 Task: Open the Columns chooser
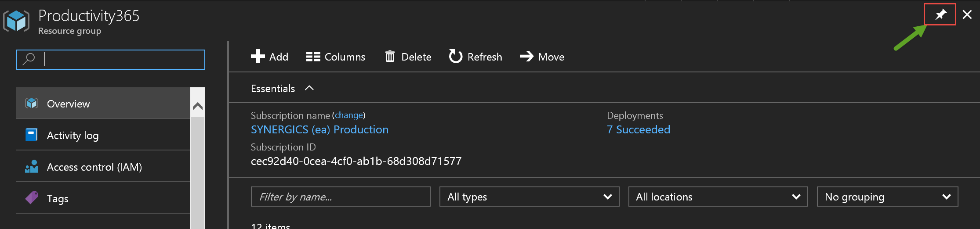click(x=335, y=57)
